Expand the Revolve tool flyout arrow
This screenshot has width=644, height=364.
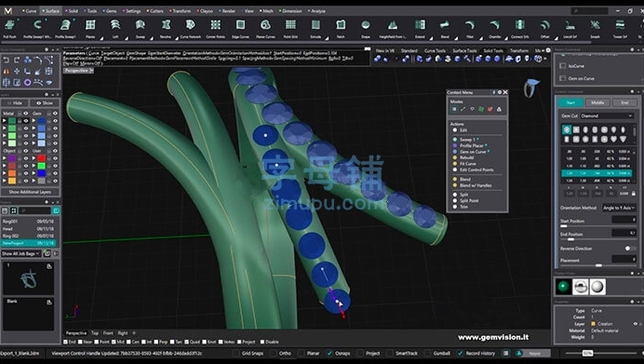coord(176,38)
